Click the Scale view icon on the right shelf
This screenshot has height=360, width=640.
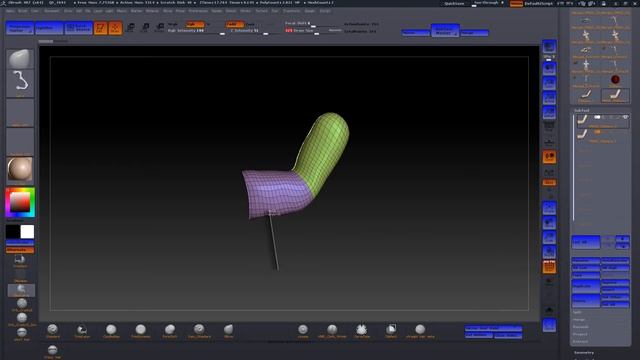[549, 238]
